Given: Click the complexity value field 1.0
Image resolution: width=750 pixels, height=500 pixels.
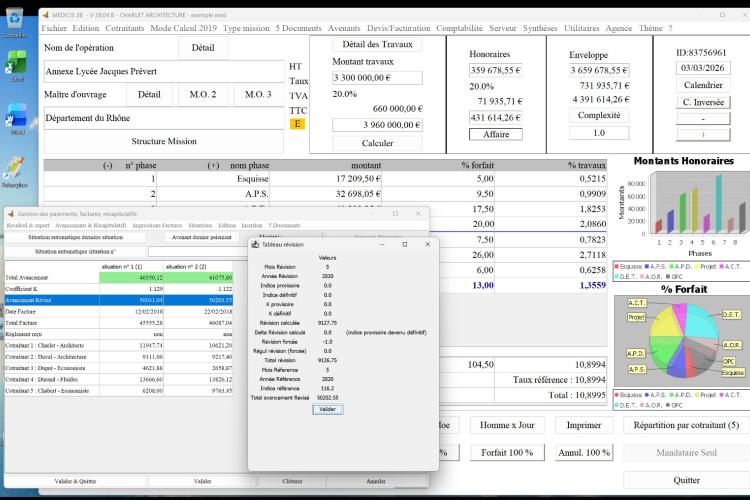Looking at the screenshot, I should [599, 133].
